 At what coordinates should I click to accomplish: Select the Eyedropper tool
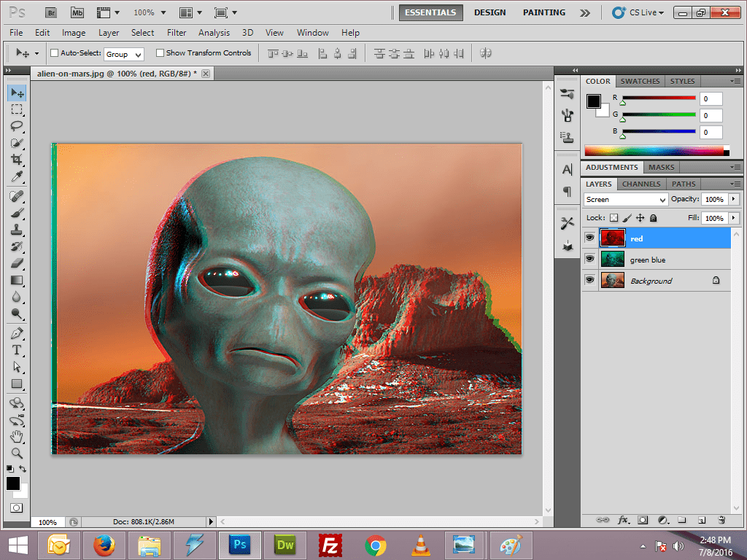tap(17, 176)
